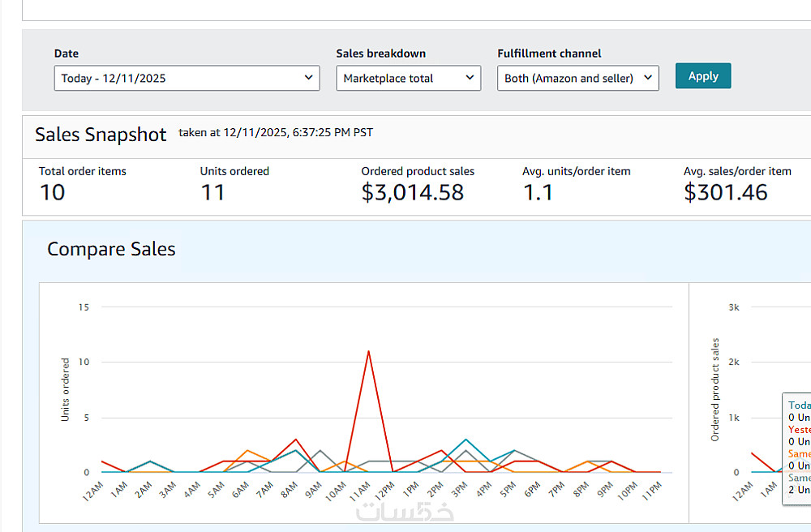Click the teal line peak at 3PM
This screenshot has height=532, width=811.
coord(466,440)
